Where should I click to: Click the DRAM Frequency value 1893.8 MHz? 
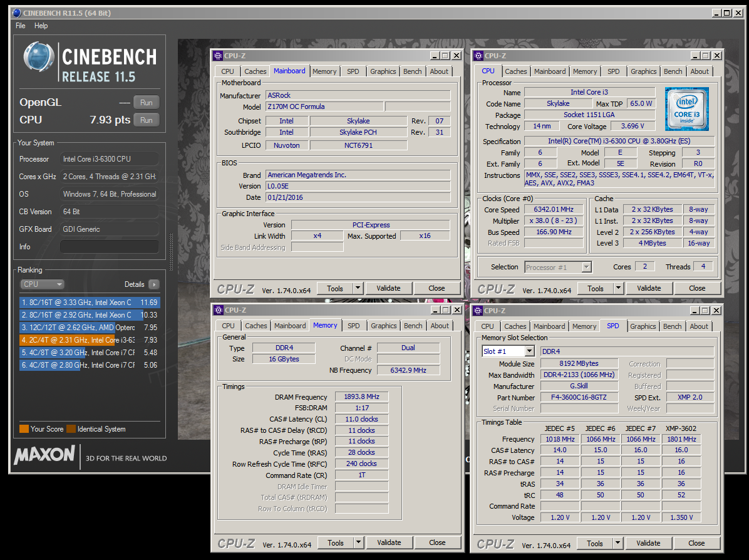[x=361, y=397]
